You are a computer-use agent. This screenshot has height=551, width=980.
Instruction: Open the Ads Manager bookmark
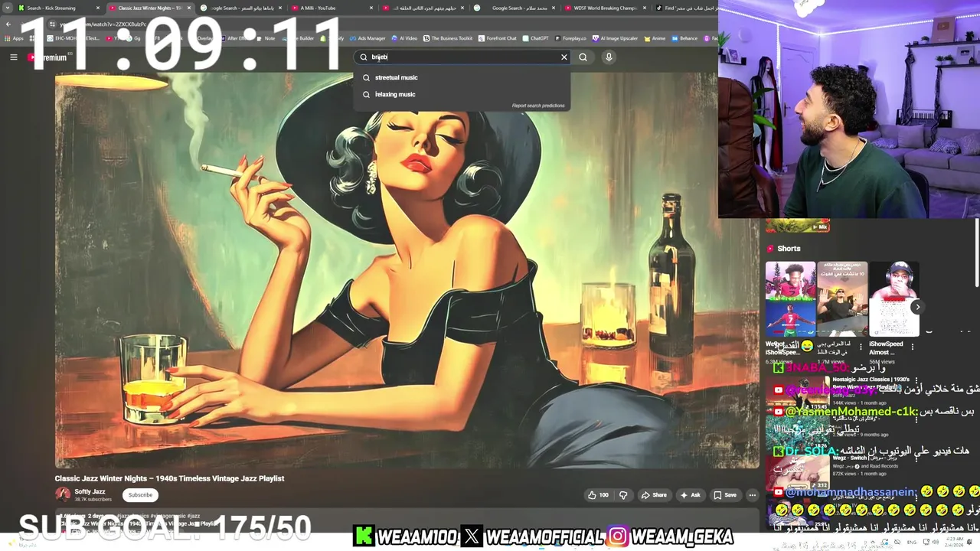click(367, 38)
